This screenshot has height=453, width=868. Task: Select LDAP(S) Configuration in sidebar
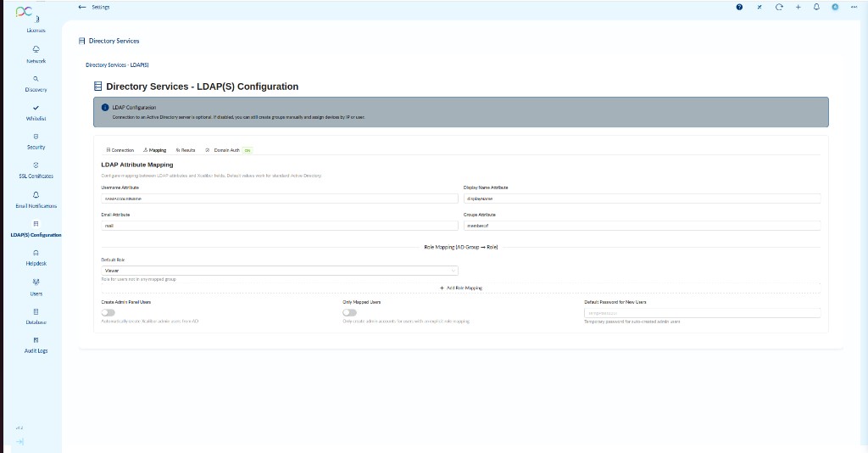pyautogui.click(x=36, y=229)
